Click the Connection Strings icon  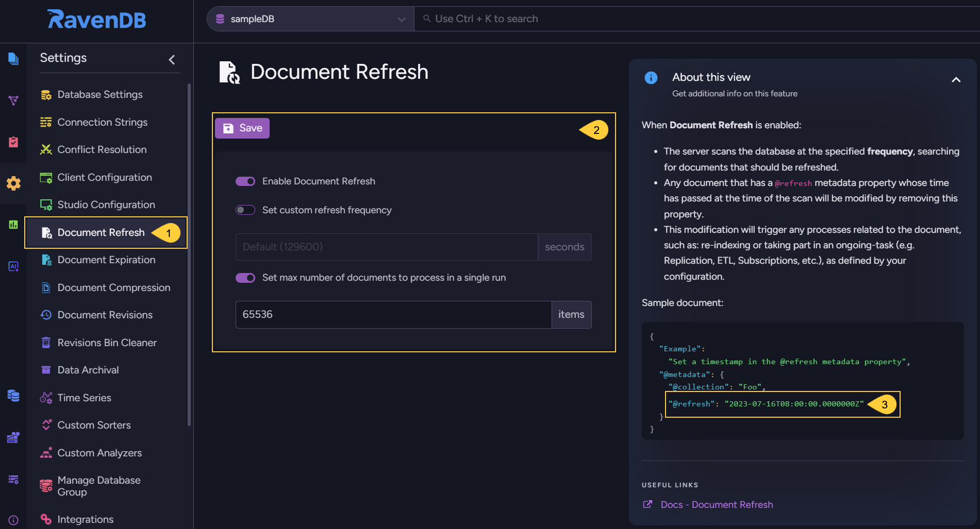point(46,122)
